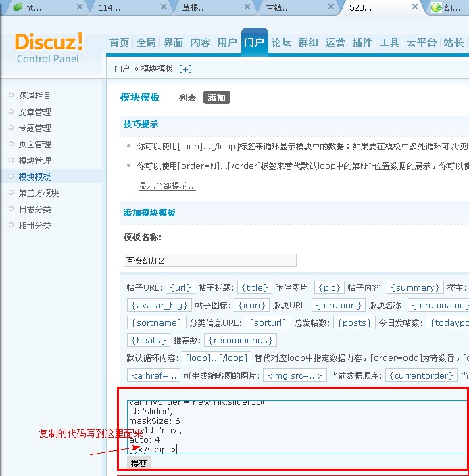Screen dimensions: 469x476
Task: Expand tips via 显示全部提示… link
Action: click(168, 186)
